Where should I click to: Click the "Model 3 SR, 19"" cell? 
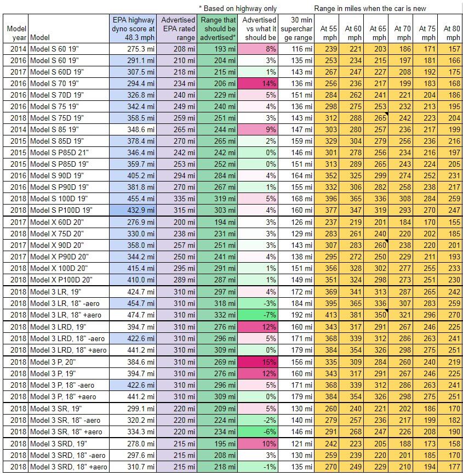pyautogui.click(x=69, y=409)
